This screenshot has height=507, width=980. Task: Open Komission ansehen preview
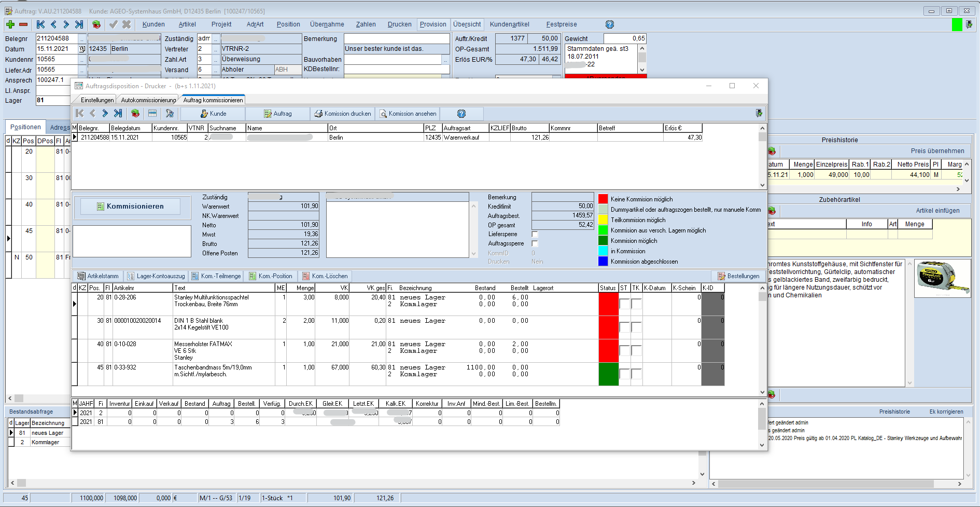click(x=408, y=114)
